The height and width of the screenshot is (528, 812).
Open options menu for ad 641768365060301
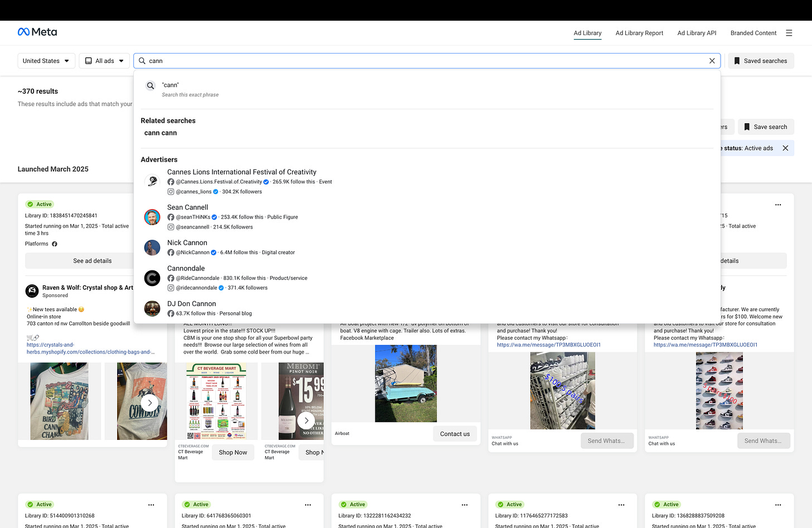coord(308,505)
